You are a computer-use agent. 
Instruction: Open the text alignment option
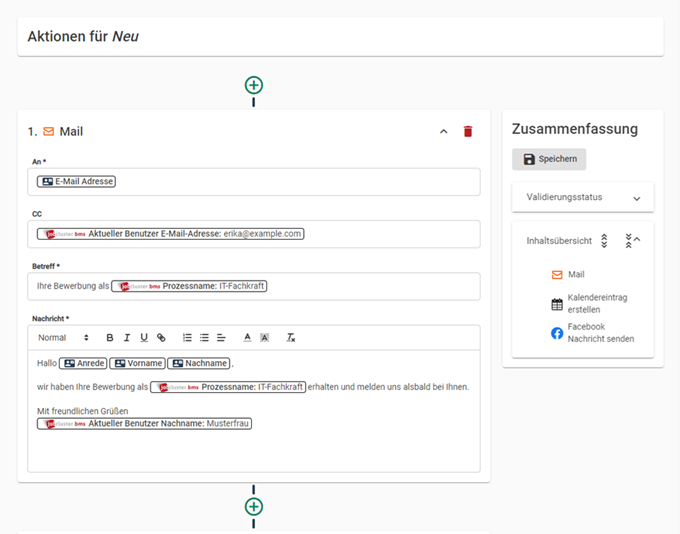tap(221, 337)
